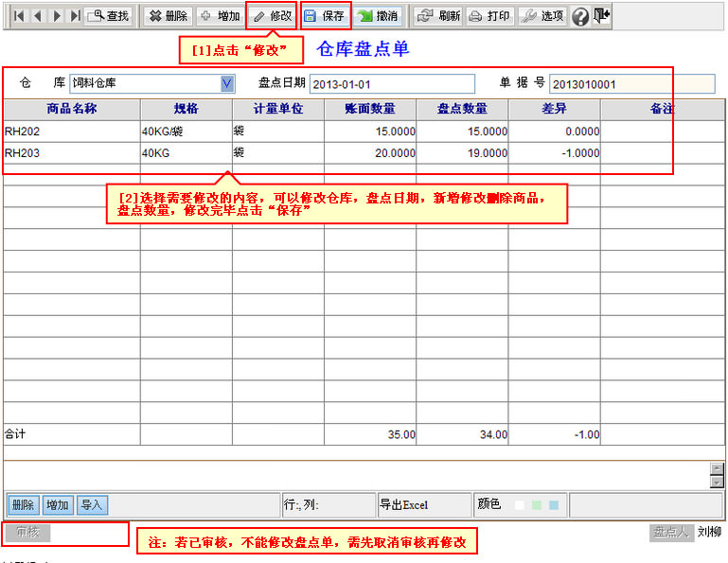
Task: Go to the previous record
Action: pos(37,16)
